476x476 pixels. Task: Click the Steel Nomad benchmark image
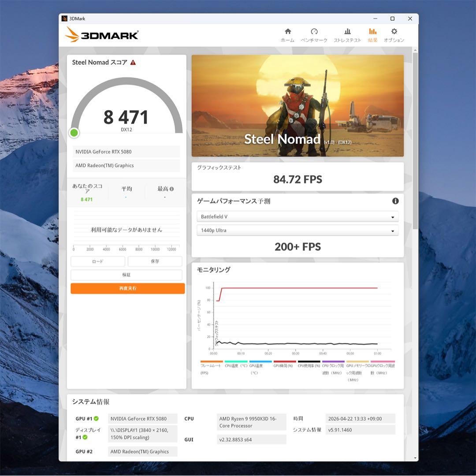(297, 106)
